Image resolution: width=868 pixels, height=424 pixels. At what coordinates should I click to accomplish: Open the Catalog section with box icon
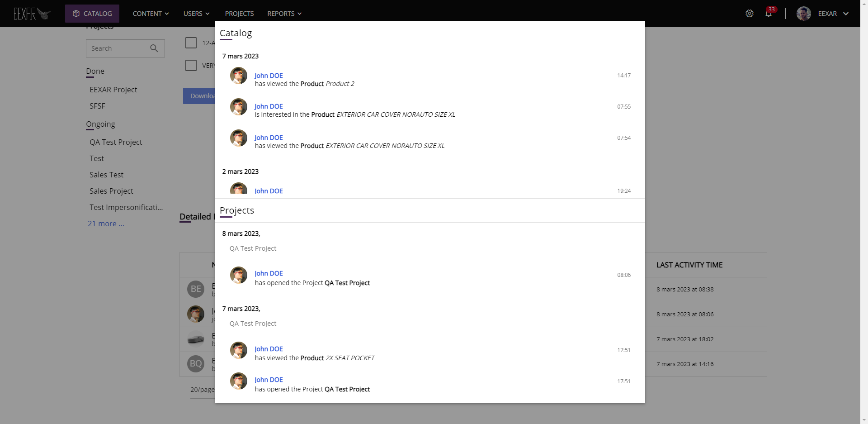tap(92, 13)
